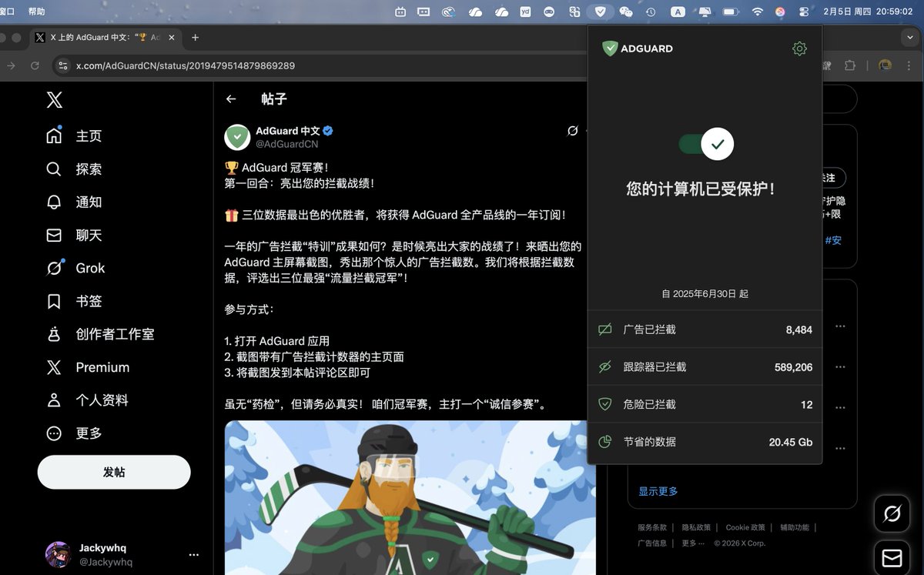The height and width of the screenshot is (575, 924).
Task: Click the Siri icon in menu bar
Action: 781,12
